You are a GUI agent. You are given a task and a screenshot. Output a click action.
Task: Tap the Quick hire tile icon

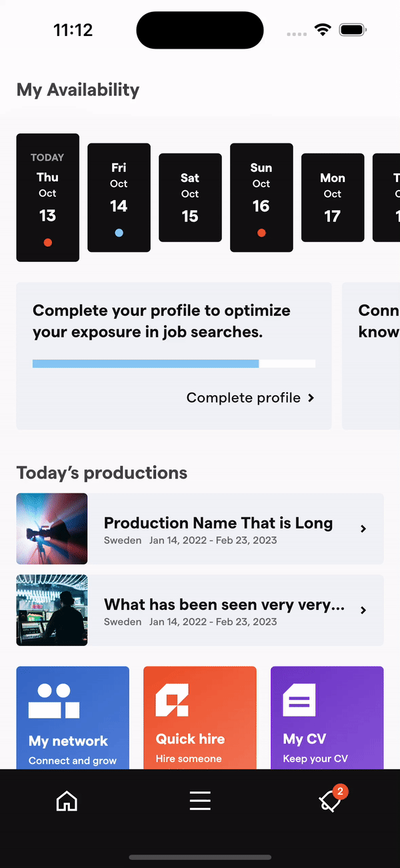click(172, 700)
